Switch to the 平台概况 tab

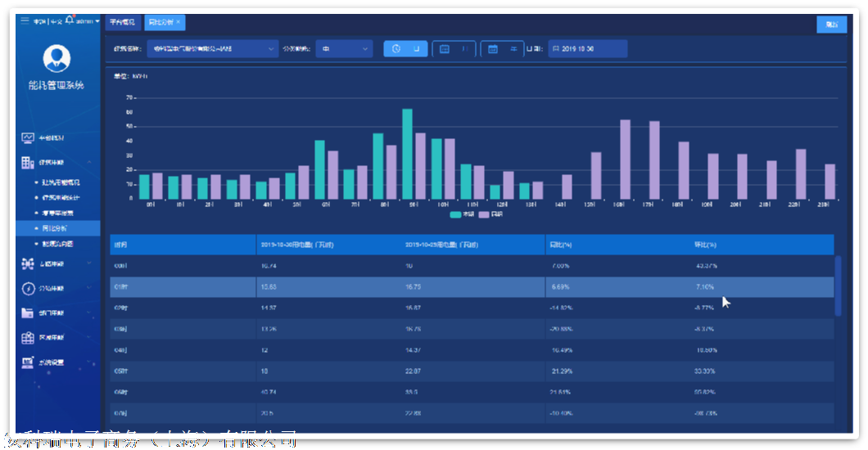tap(122, 22)
